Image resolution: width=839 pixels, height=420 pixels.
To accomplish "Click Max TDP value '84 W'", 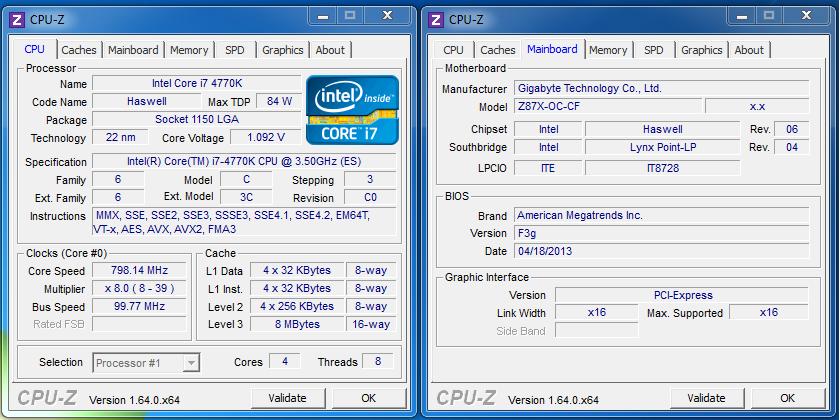I will tap(279, 101).
